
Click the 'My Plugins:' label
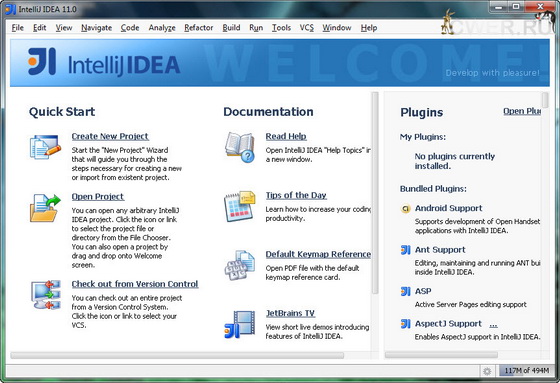[423, 137]
